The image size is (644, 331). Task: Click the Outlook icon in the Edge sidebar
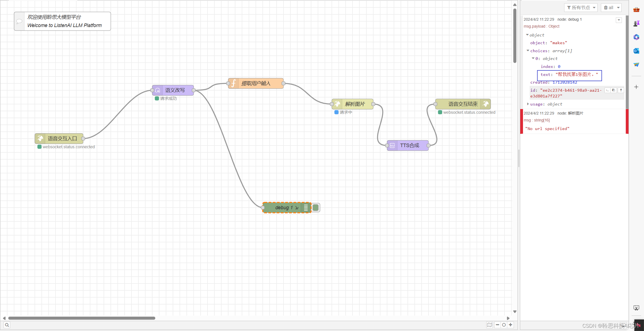636,51
